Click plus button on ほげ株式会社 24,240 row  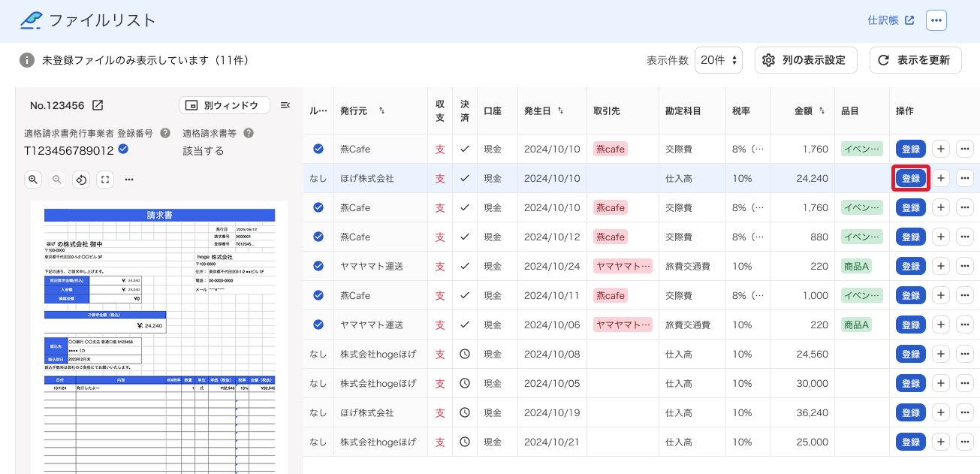click(941, 178)
